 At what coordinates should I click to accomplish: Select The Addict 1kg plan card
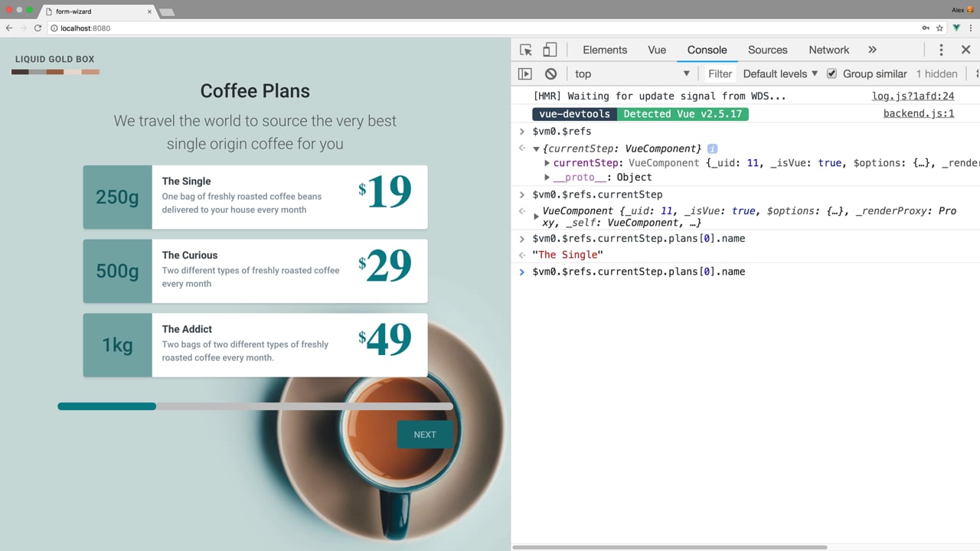[x=255, y=345]
